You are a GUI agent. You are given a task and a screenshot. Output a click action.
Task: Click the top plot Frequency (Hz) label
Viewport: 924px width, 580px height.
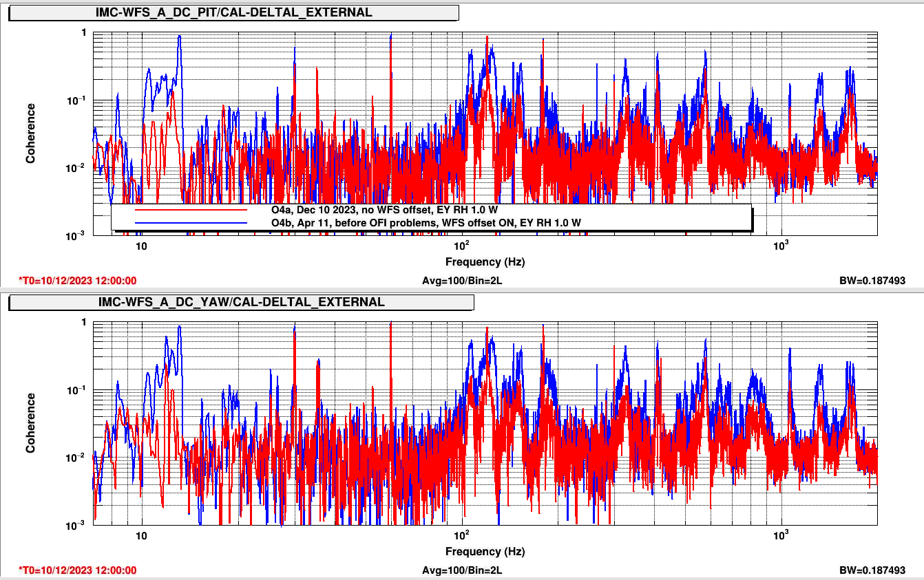click(x=485, y=261)
